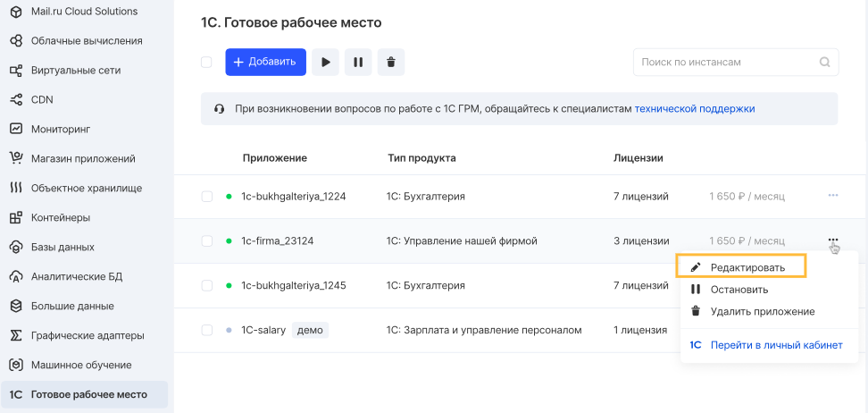The image size is (868, 413).
Task: Toggle the select-all checkbox near Добавить
Action: (206, 62)
